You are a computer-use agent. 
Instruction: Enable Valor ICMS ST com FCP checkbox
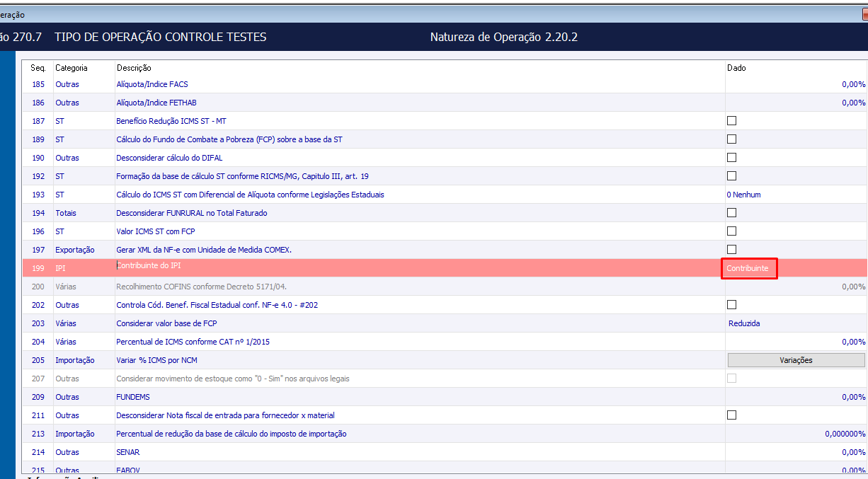(x=731, y=231)
